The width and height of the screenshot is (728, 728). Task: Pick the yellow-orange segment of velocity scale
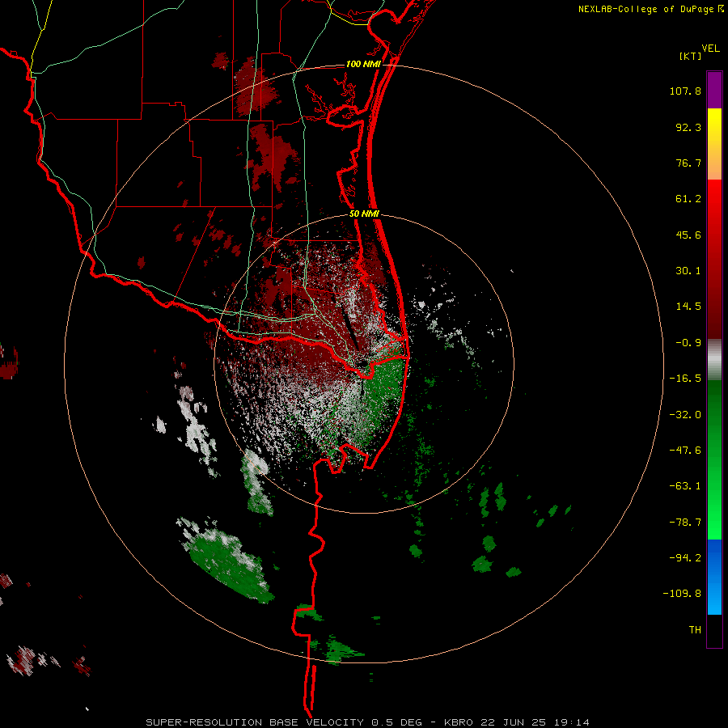point(714,144)
